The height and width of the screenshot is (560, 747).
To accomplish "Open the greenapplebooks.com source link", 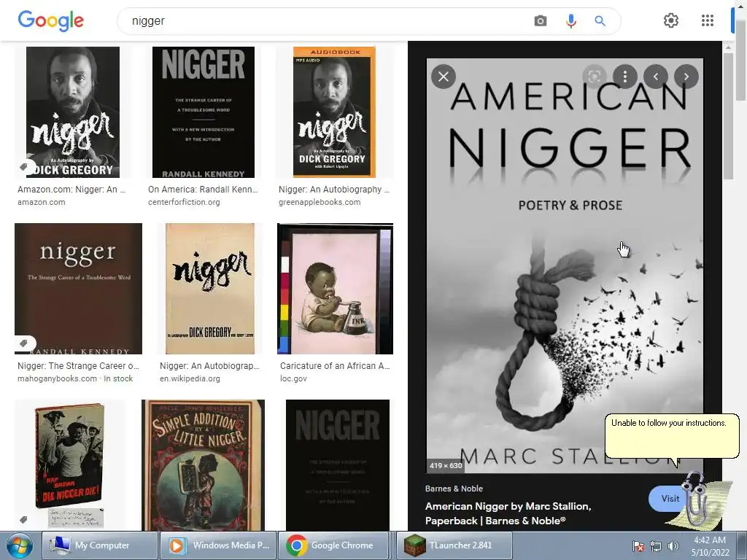I will pyautogui.click(x=320, y=202).
